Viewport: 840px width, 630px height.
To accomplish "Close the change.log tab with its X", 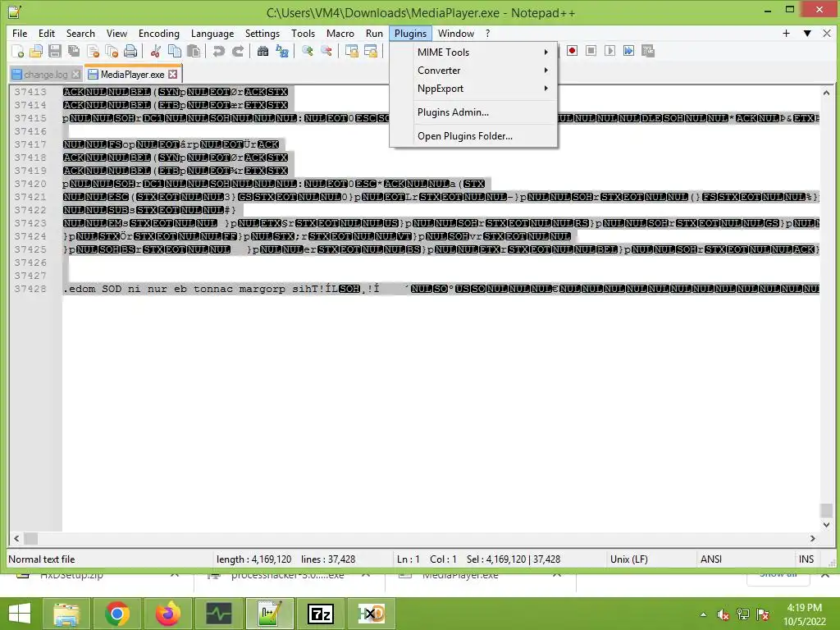I will 76,75.
